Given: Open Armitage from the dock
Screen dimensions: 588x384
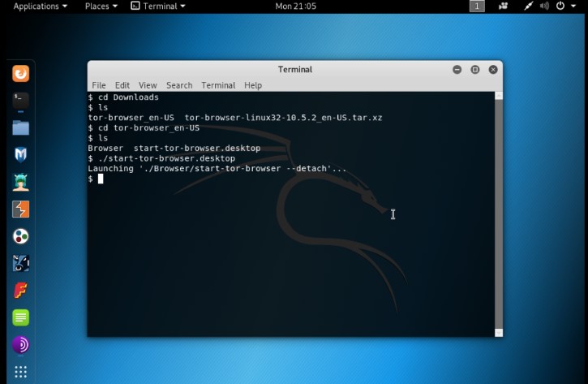Looking at the screenshot, I should [20, 182].
